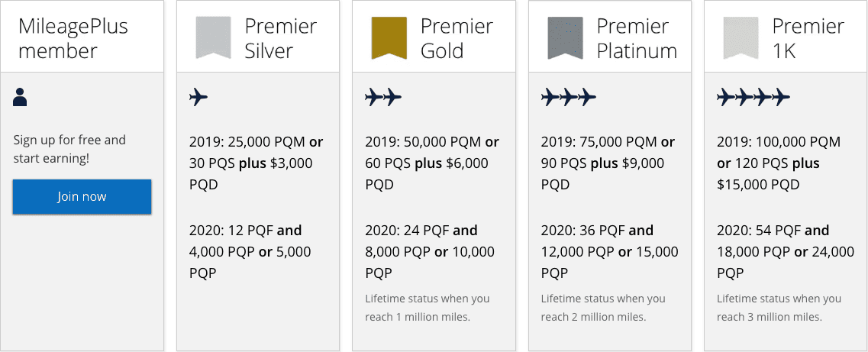Select the Premier Gold heading text
Image resolution: width=868 pixels, height=352 pixels.
[456, 38]
